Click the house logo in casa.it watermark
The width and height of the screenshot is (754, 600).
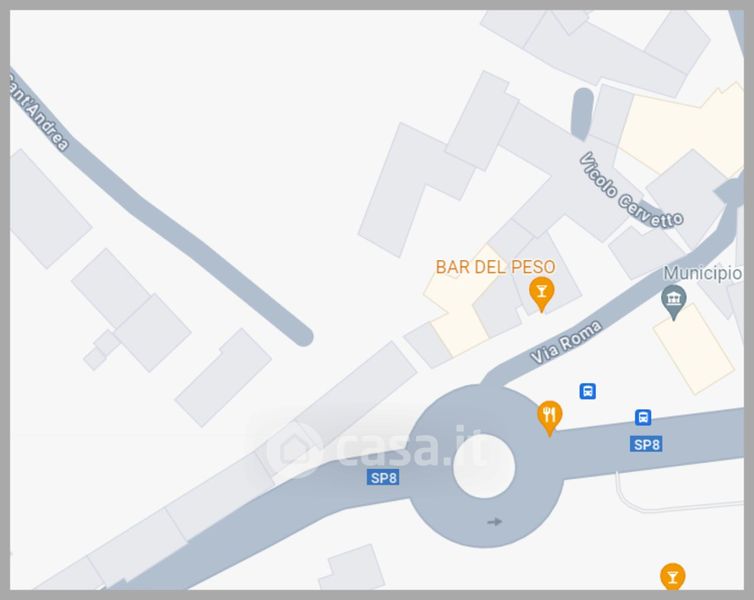293,451
